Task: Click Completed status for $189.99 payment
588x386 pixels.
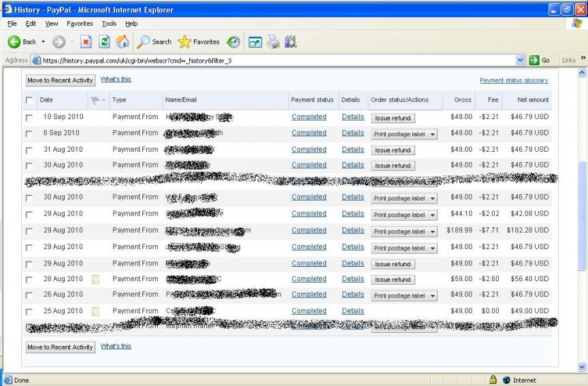Action: click(x=309, y=230)
